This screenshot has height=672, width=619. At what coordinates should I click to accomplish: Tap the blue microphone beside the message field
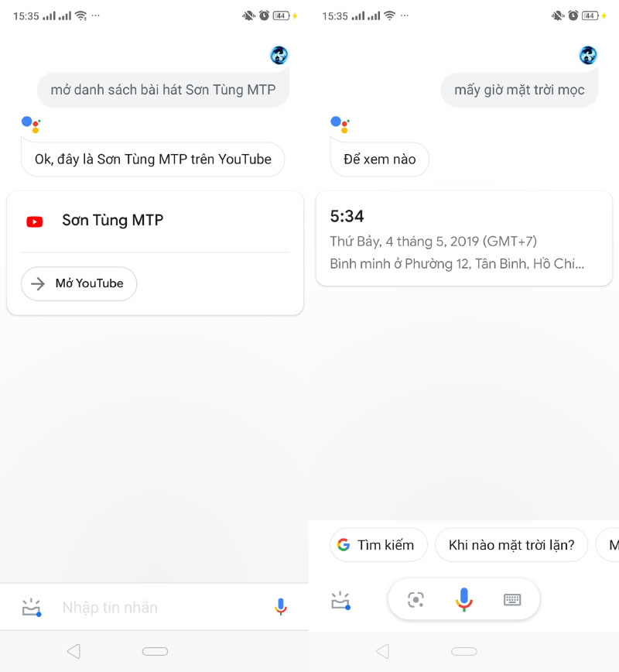(280, 607)
